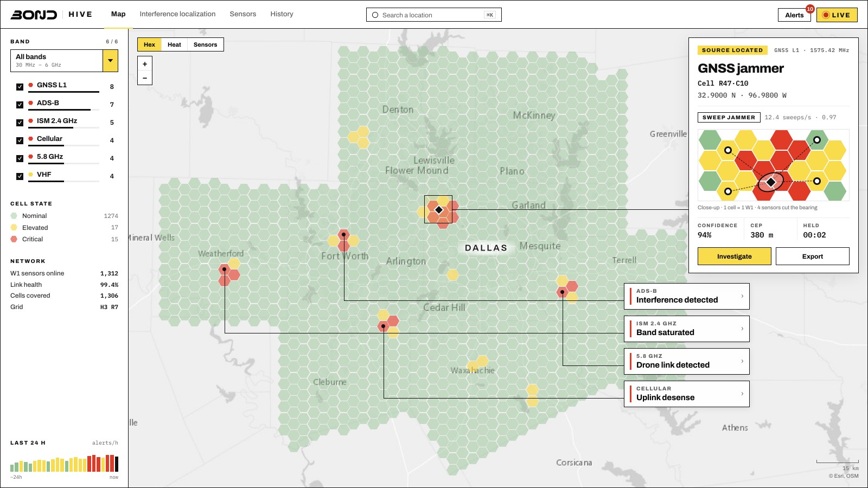Click the Critical cell state legend hexagon
Image resolution: width=868 pixels, height=488 pixels.
point(14,239)
